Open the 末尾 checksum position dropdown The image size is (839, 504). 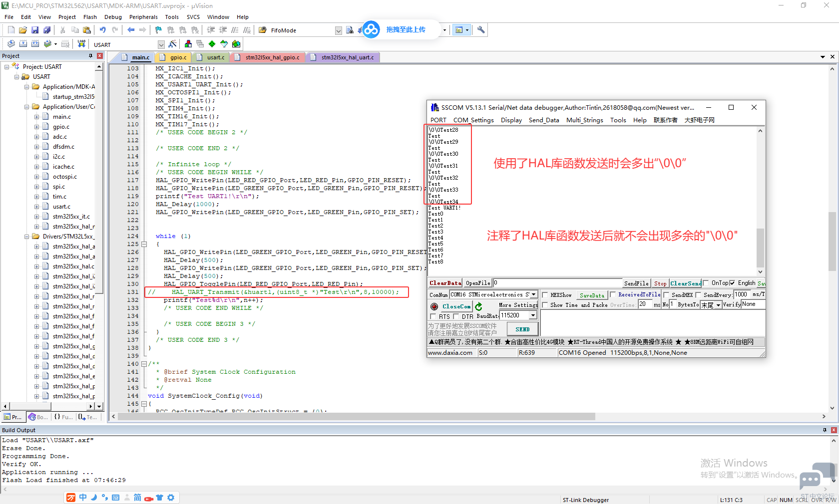click(718, 305)
